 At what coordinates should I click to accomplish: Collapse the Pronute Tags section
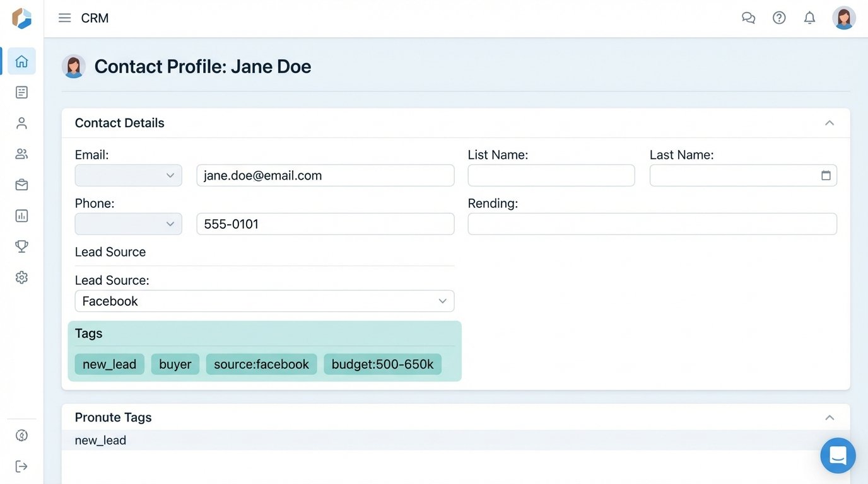pyautogui.click(x=830, y=417)
